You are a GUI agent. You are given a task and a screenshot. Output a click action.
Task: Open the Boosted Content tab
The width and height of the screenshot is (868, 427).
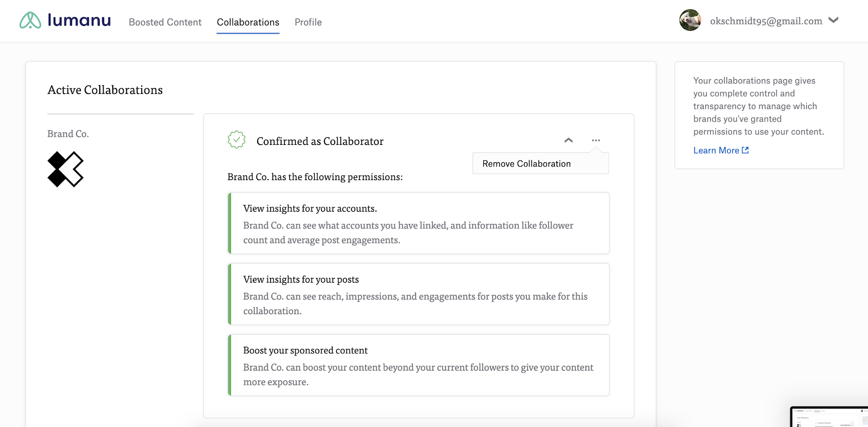(x=165, y=22)
